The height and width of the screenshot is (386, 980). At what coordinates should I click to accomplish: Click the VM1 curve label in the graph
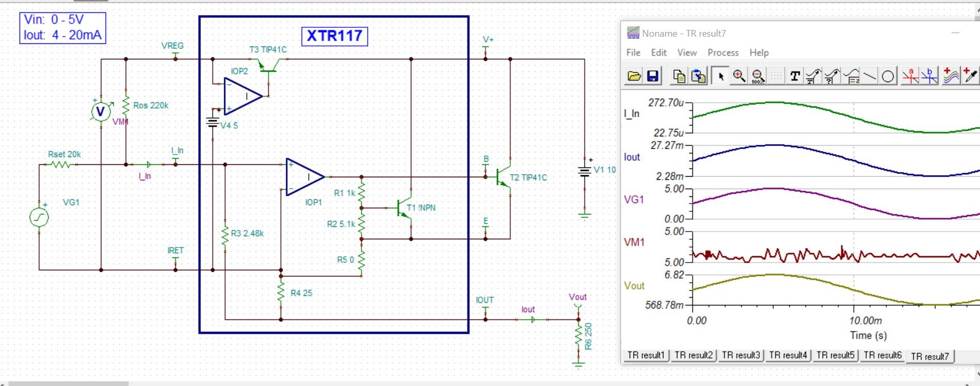pos(634,242)
